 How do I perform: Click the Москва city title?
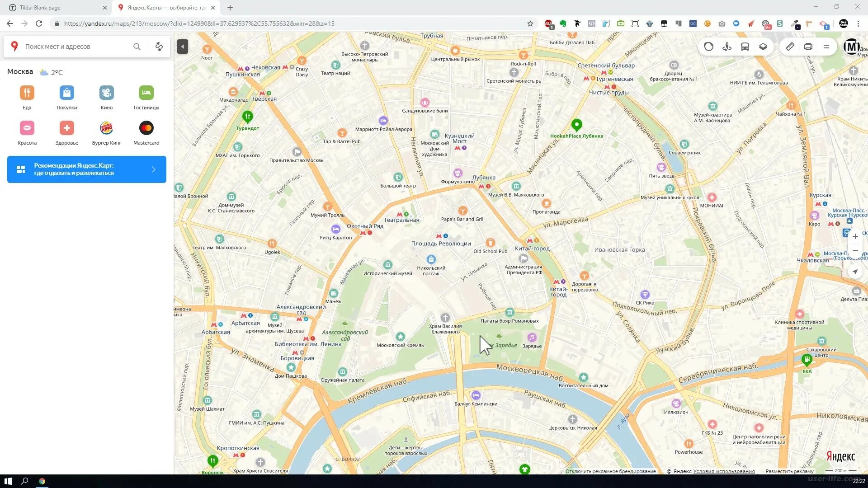(x=20, y=72)
